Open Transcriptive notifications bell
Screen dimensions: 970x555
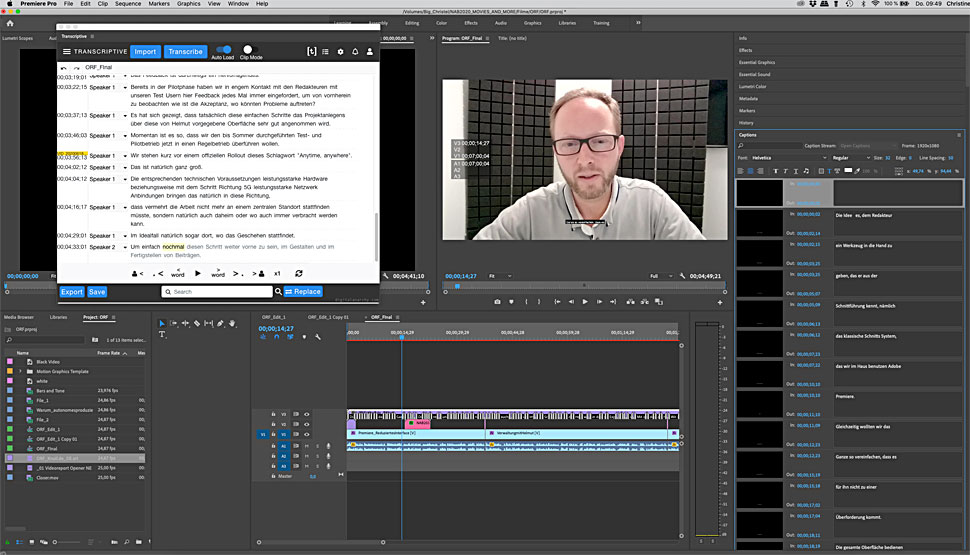(355, 51)
